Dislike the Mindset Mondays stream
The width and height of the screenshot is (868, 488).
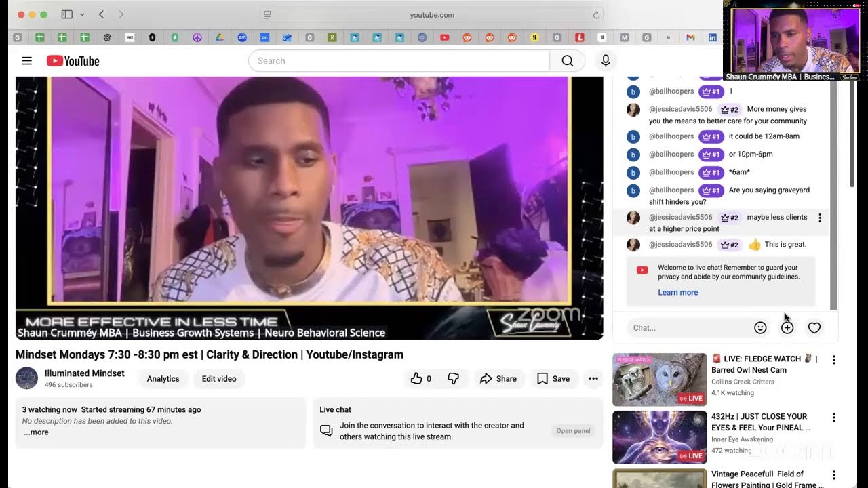453,379
